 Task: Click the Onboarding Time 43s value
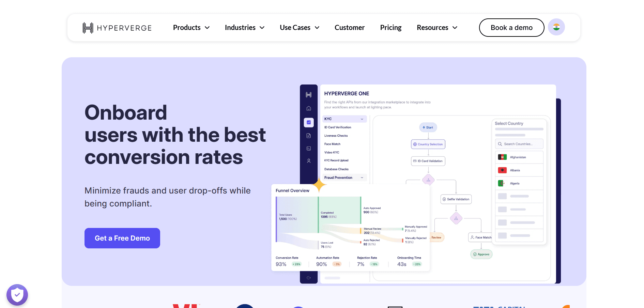coord(402,264)
